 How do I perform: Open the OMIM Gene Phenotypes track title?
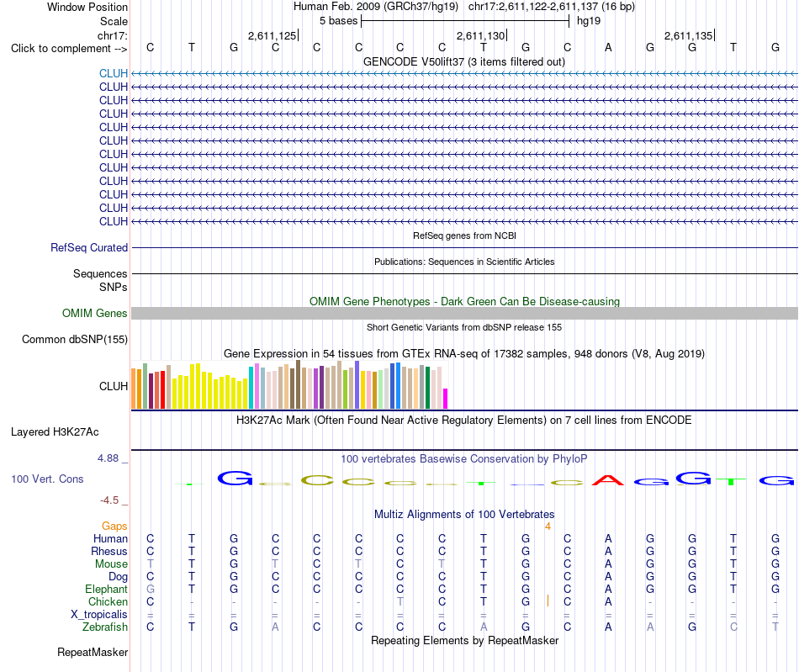click(x=464, y=302)
